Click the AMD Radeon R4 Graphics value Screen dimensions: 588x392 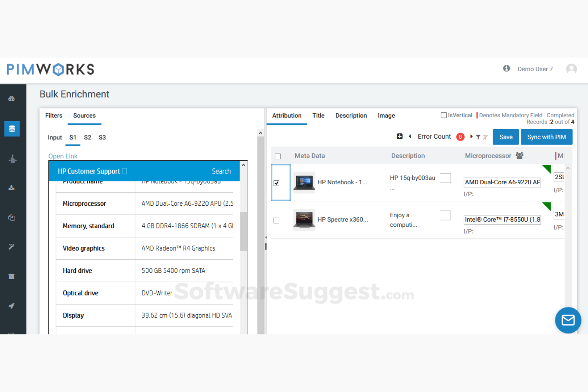click(178, 248)
